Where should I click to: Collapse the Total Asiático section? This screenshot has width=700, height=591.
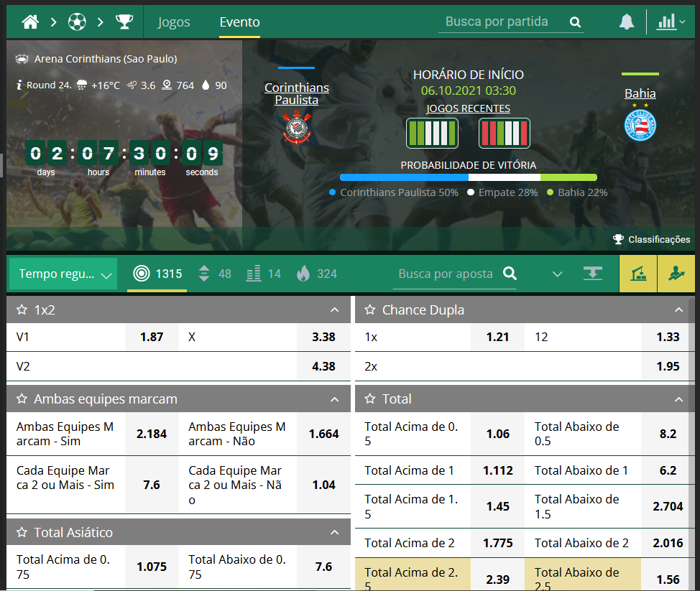334,532
